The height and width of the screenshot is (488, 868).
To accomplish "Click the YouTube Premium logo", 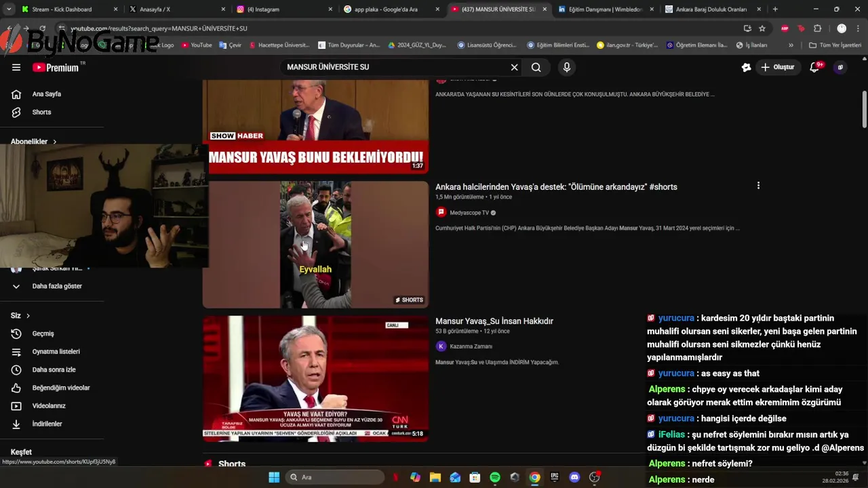I will pos(56,67).
